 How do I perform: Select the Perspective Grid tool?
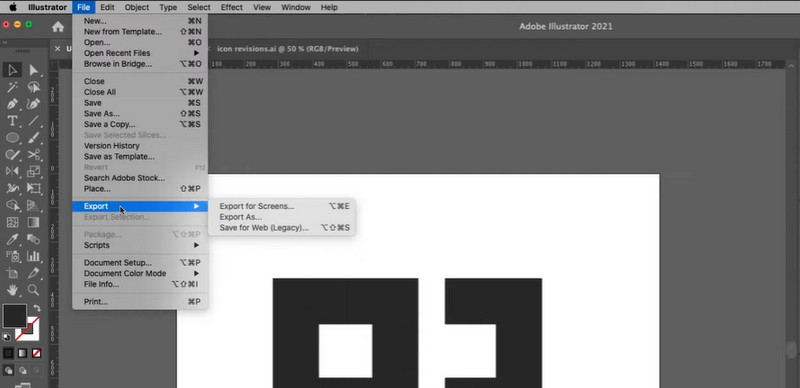pos(34,205)
